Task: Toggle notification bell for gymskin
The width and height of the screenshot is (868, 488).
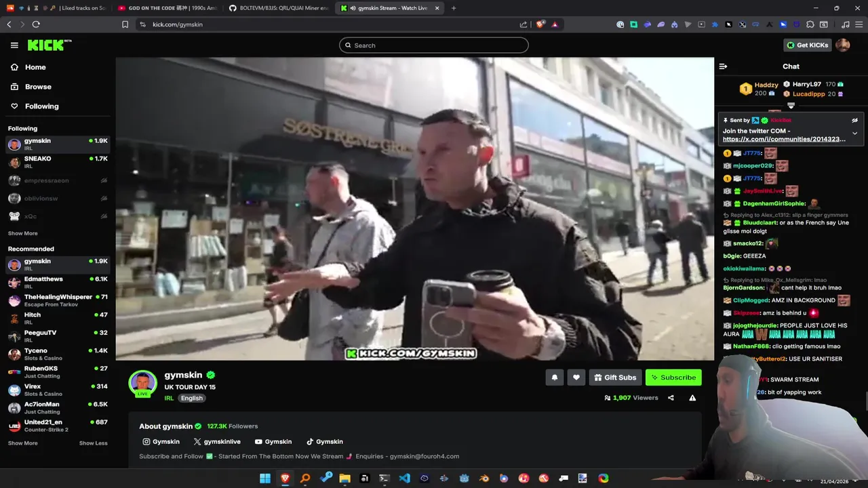Action: click(x=554, y=378)
